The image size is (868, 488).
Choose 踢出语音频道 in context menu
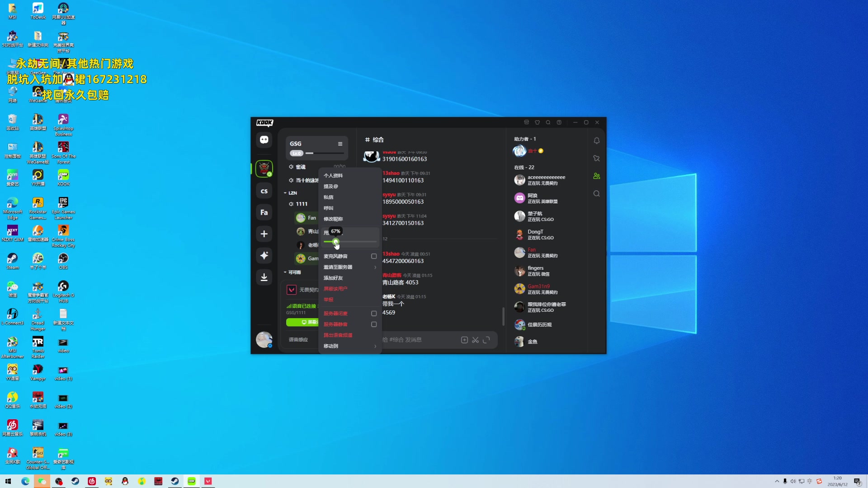click(x=350, y=335)
